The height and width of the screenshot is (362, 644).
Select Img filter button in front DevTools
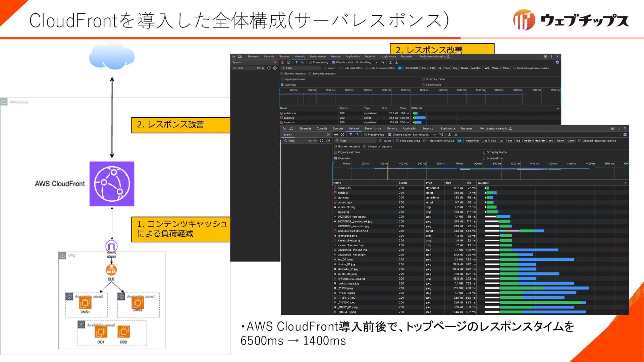tap(518, 141)
